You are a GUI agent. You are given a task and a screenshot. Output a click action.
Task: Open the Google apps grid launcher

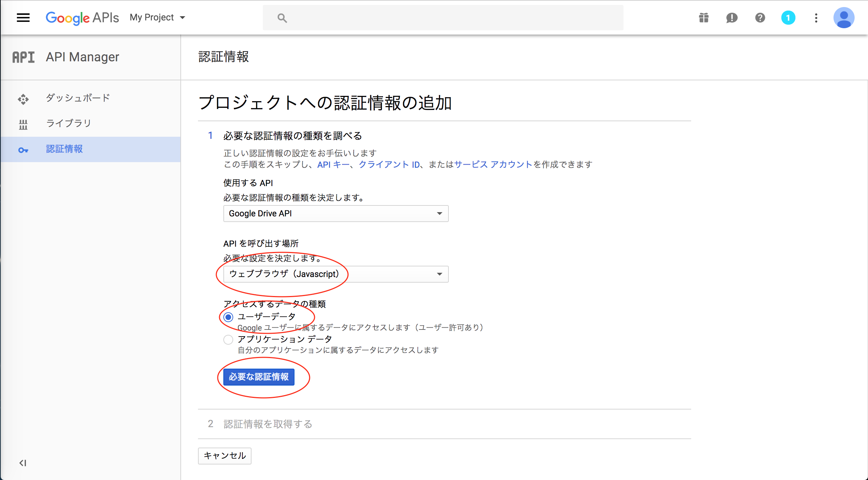[x=703, y=18]
